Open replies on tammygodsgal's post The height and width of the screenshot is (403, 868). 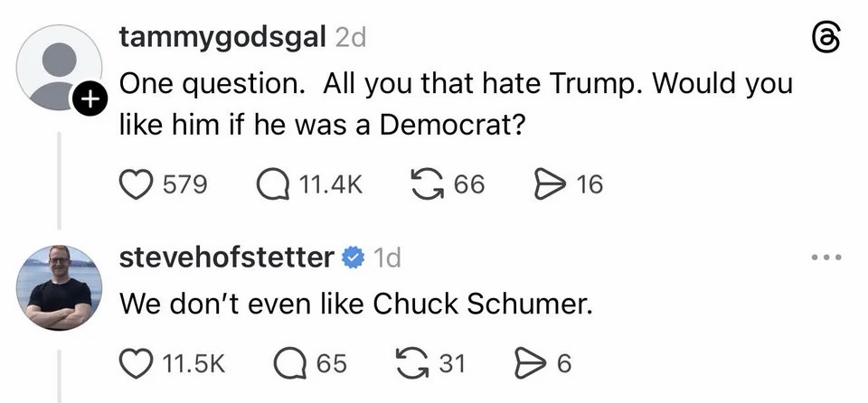point(273,185)
